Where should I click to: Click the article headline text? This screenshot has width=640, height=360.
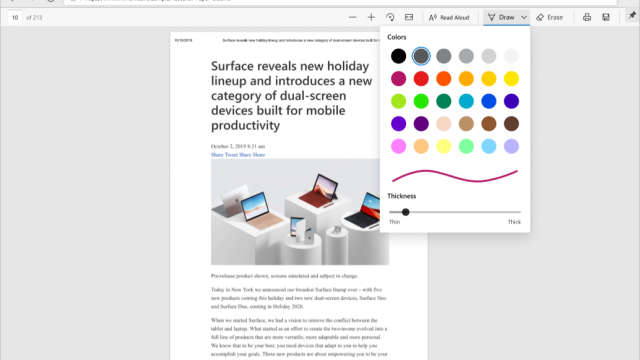click(x=291, y=96)
